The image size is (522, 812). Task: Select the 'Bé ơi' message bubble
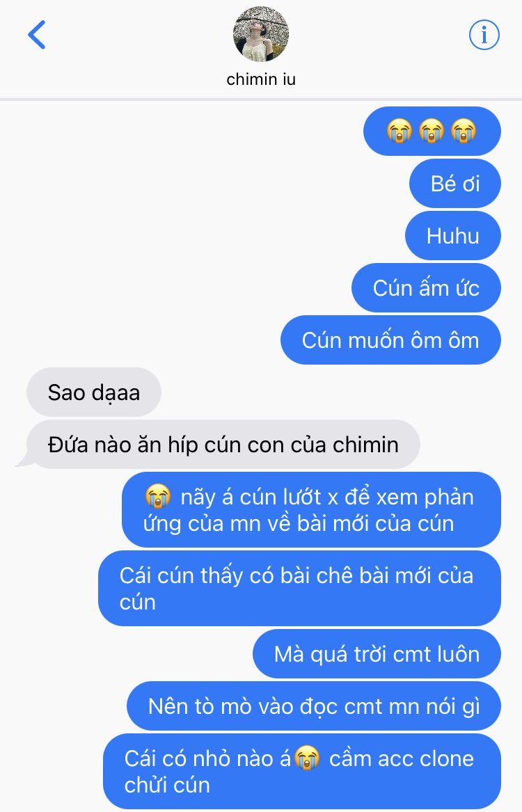point(454,183)
